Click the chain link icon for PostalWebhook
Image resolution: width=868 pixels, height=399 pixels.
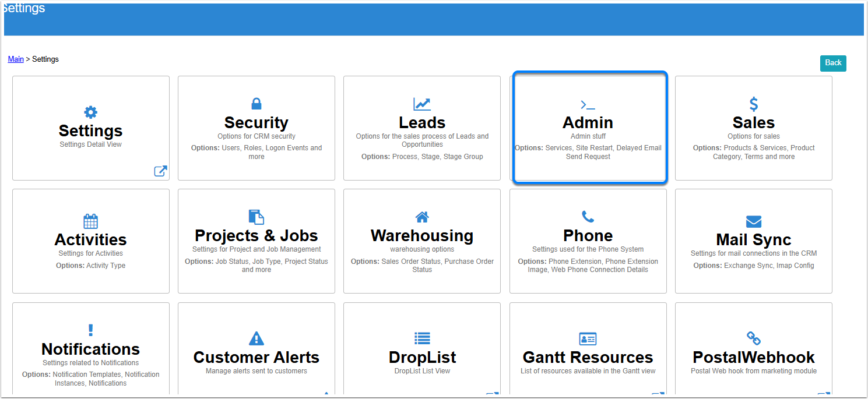pyautogui.click(x=754, y=338)
